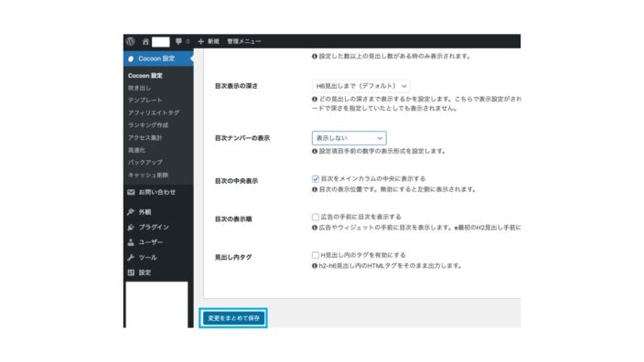Open the H6見出しまで depth dropdown
Screen dimensions: 644x362
(x=361, y=86)
